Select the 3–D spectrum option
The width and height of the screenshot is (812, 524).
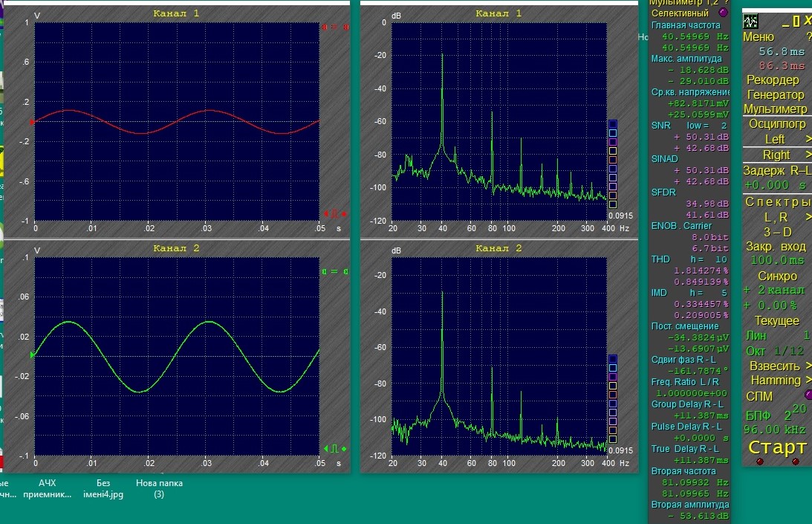point(777,232)
